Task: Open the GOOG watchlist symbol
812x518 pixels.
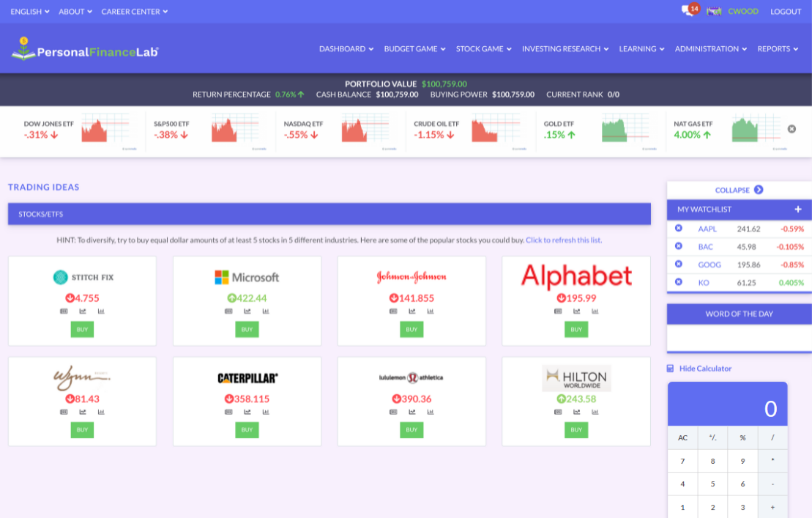Action: pyautogui.click(x=709, y=264)
